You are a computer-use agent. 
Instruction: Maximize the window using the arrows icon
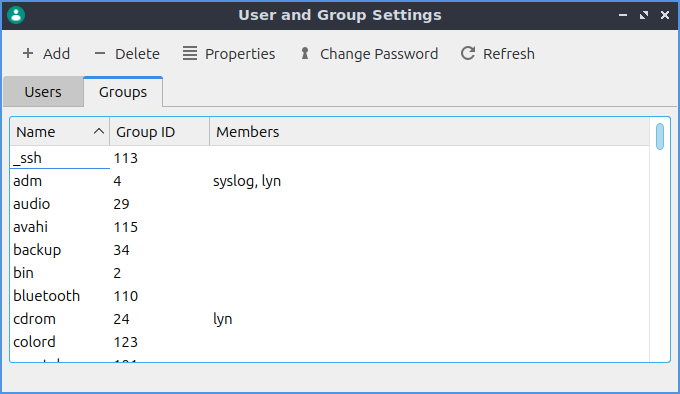[x=644, y=15]
